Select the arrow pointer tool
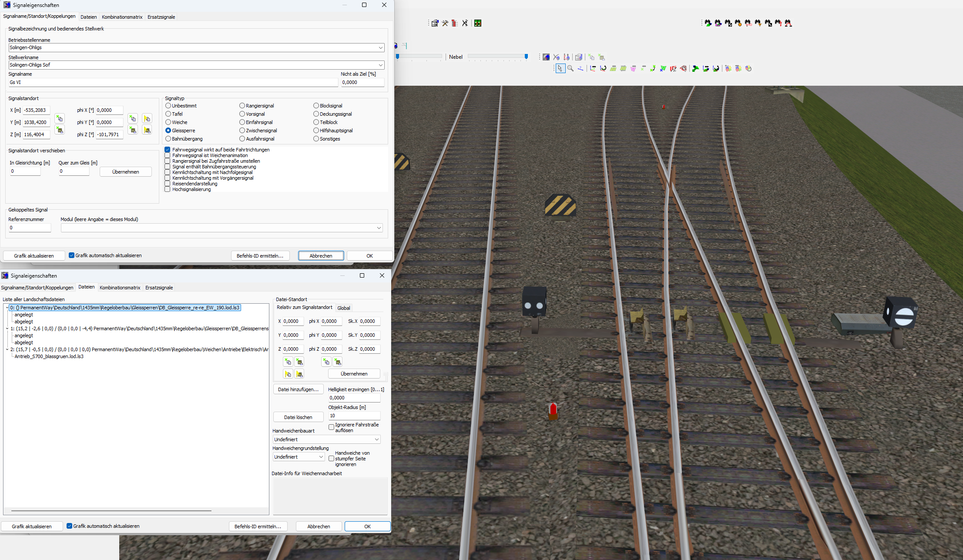Screen dimensions: 963x560 pyautogui.click(x=560, y=68)
